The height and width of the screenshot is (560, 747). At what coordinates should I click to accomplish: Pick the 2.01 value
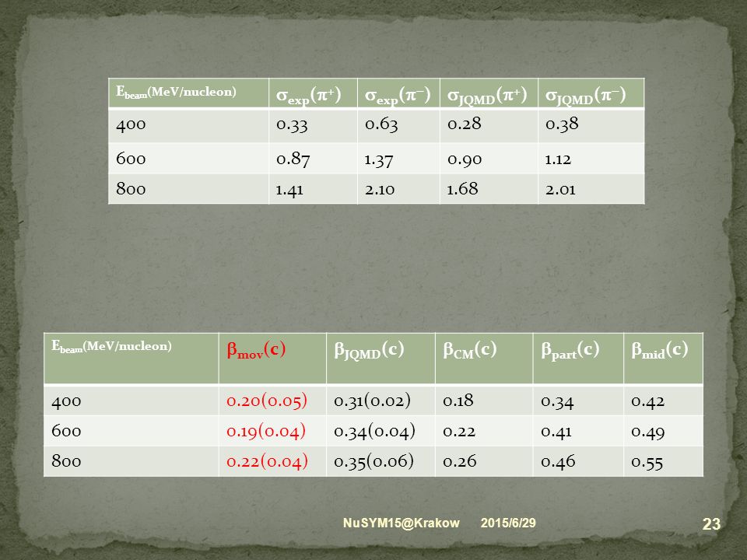561,190
